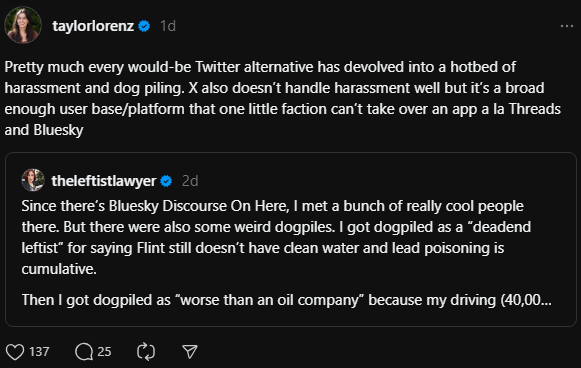Share the post with the paper plane icon

(190, 351)
